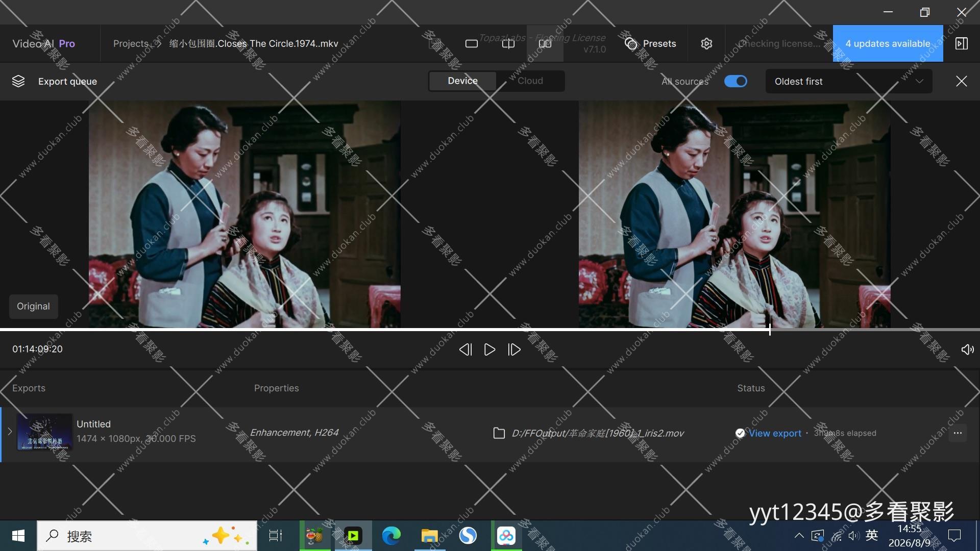Image resolution: width=980 pixels, height=551 pixels.
Task: Open the Oldest first sort dropdown
Action: pyautogui.click(x=849, y=82)
